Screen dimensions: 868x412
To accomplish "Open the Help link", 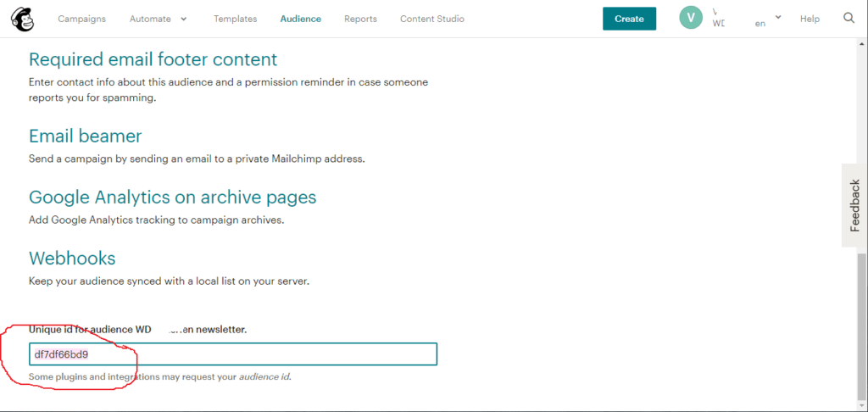I will [x=810, y=19].
